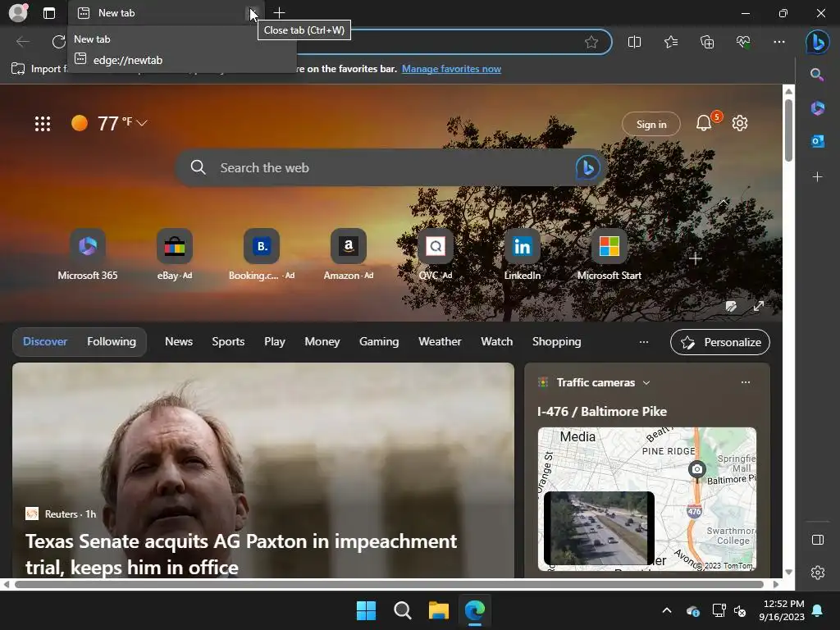Screen dimensions: 840x630
Task: Open the Money tab
Action: pyautogui.click(x=322, y=342)
